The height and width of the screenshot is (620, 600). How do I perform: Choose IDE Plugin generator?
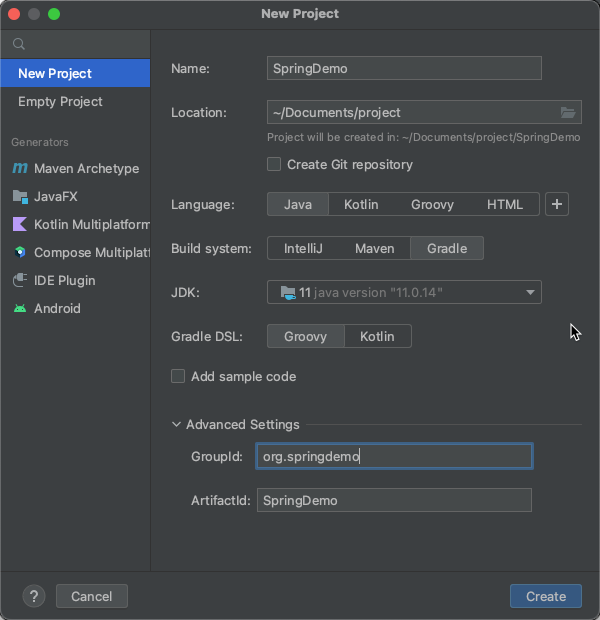[x=75, y=280]
